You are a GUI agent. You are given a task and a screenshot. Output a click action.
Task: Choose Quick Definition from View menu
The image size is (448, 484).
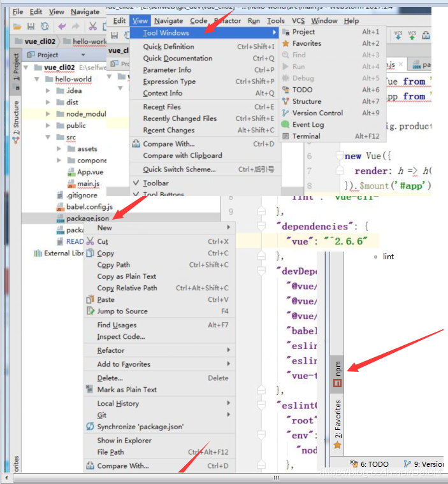[x=205, y=47]
